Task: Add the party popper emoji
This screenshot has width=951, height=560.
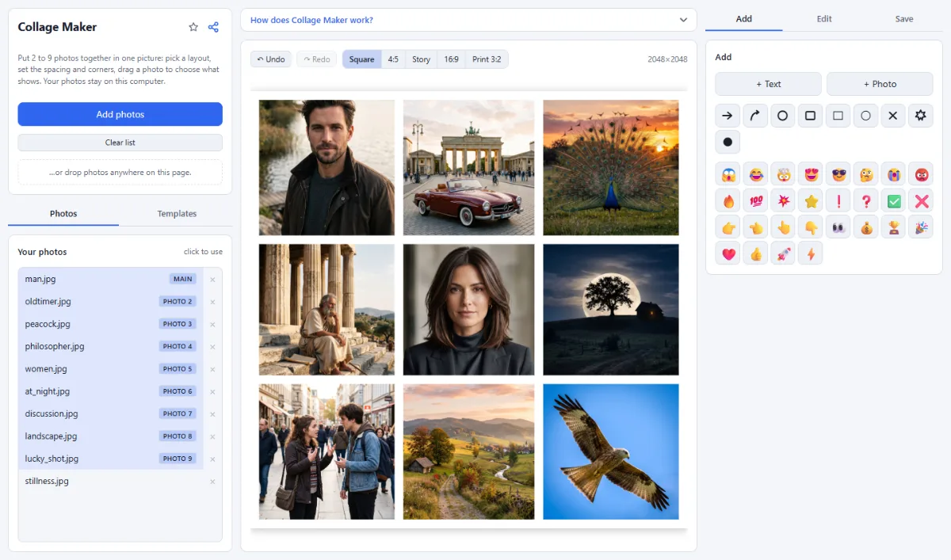Action: [921, 227]
